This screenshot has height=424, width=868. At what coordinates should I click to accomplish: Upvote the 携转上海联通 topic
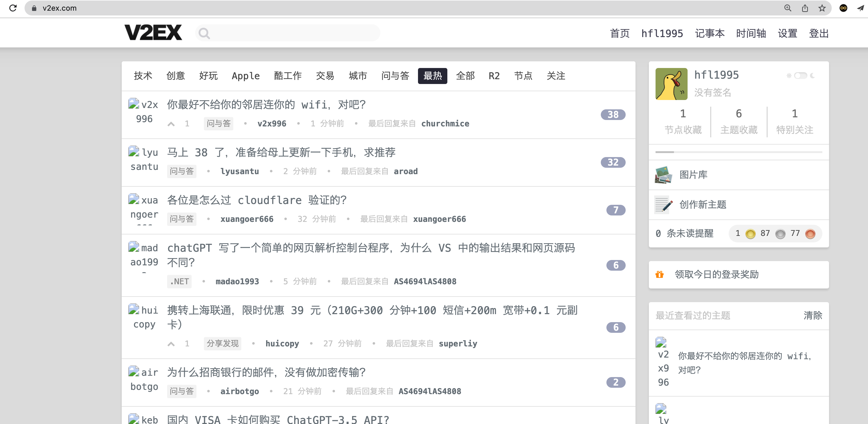171,344
